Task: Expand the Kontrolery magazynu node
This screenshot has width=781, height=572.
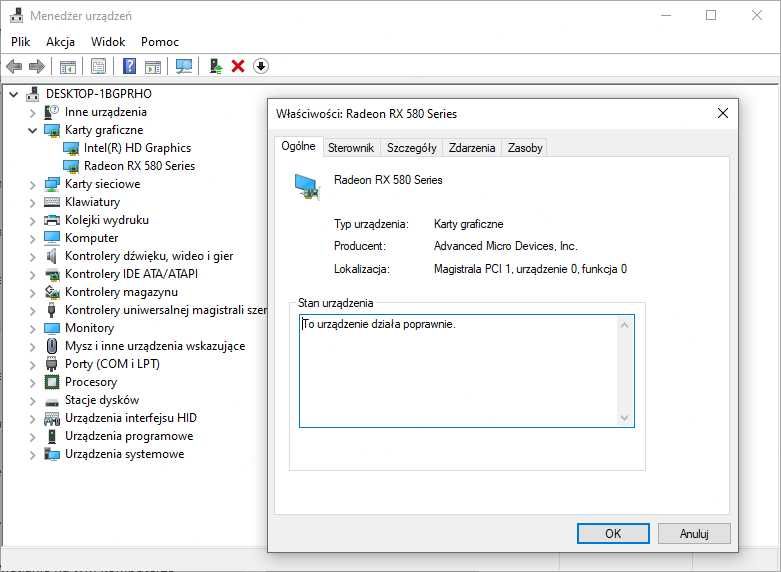Action: pos(32,293)
